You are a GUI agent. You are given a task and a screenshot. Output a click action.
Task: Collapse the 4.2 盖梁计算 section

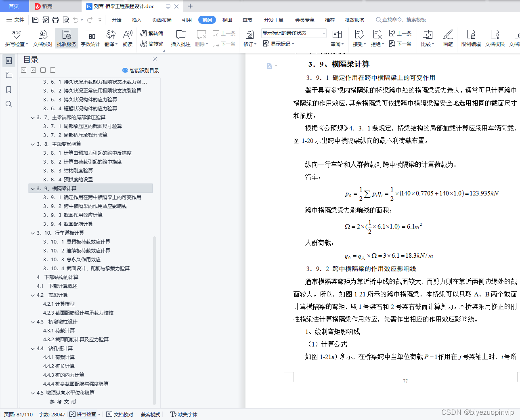[33, 295]
